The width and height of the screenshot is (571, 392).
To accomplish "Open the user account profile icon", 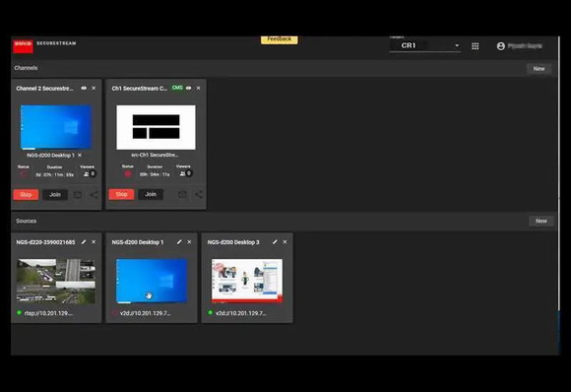I will (x=501, y=46).
